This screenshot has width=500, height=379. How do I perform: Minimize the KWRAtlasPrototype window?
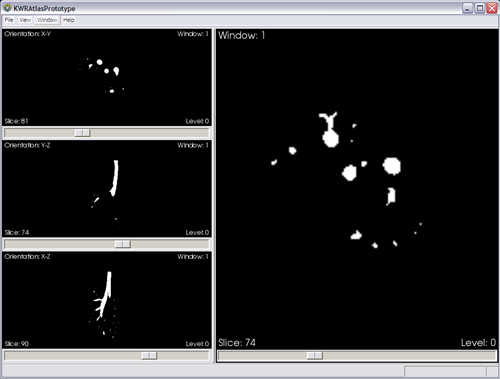[x=467, y=8]
